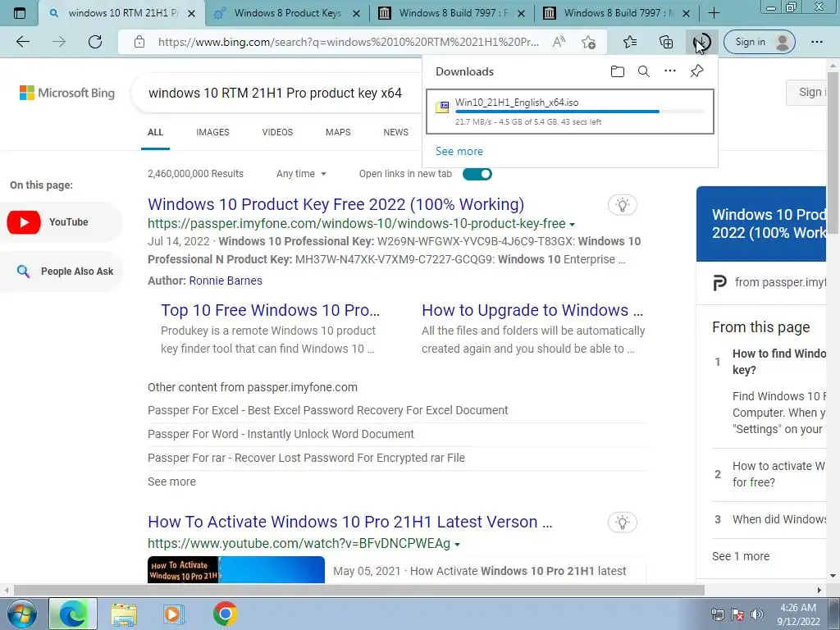The height and width of the screenshot is (630, 840).
Task: Expand the Any time filter dropdown
Action: click(301, 174)
